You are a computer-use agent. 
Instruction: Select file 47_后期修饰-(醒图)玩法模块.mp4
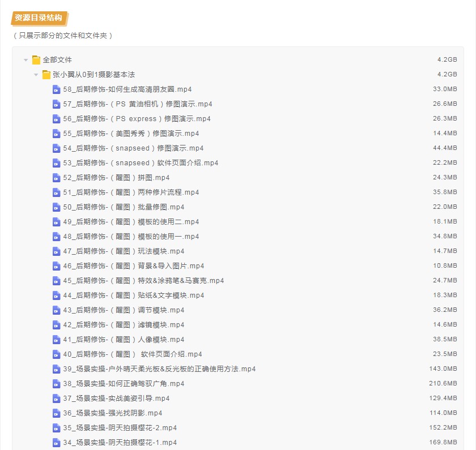(x=124, y=251)
